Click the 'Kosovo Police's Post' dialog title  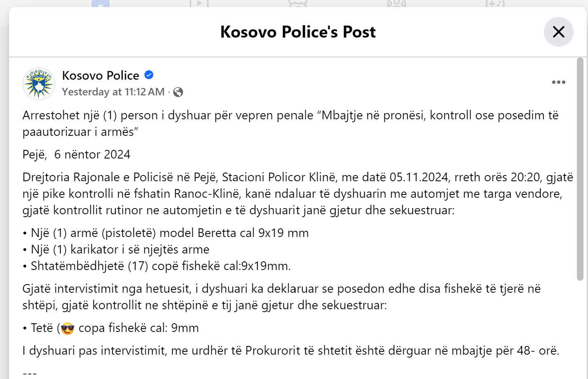298,32
